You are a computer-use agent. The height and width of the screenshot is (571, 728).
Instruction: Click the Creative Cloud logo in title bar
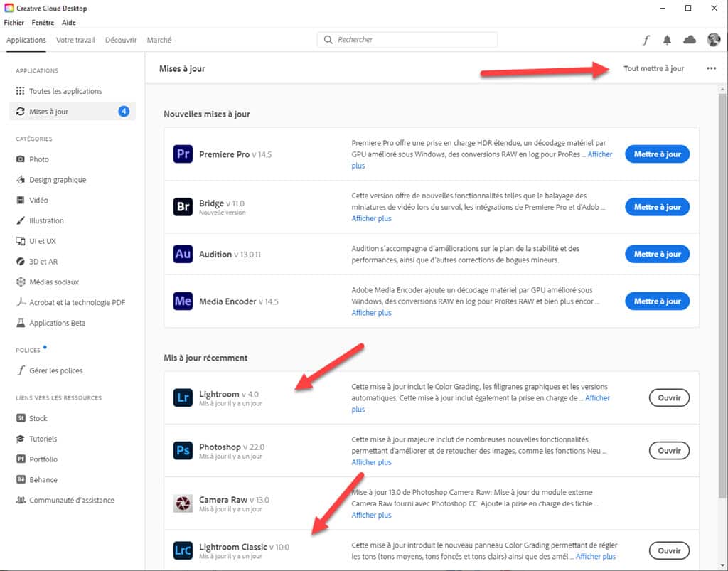(9, 8)
